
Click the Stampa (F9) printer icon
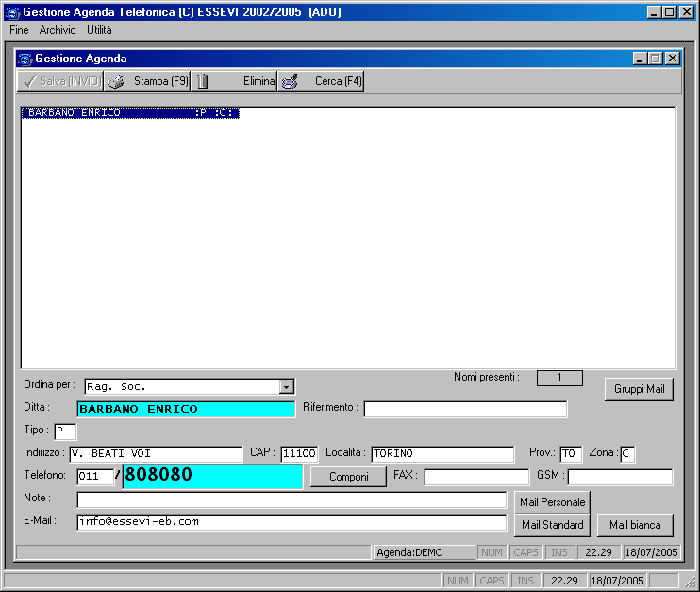(116, 82)
